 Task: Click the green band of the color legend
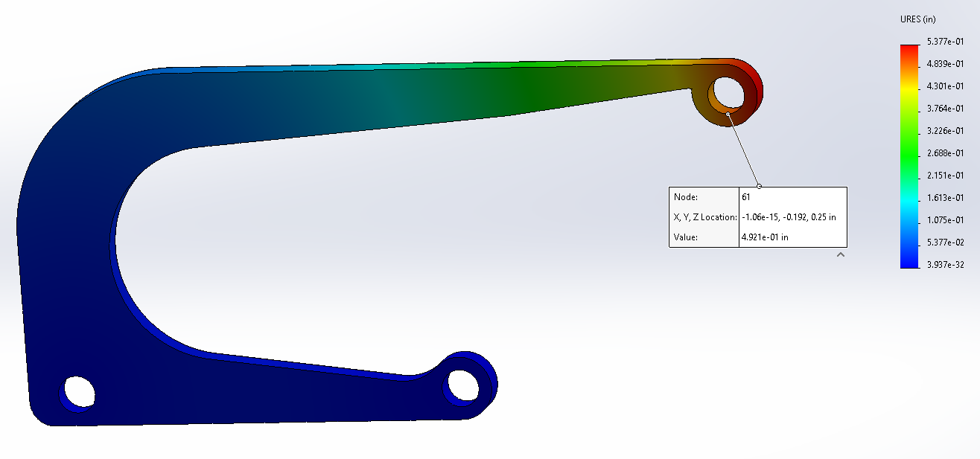(909, 153)
